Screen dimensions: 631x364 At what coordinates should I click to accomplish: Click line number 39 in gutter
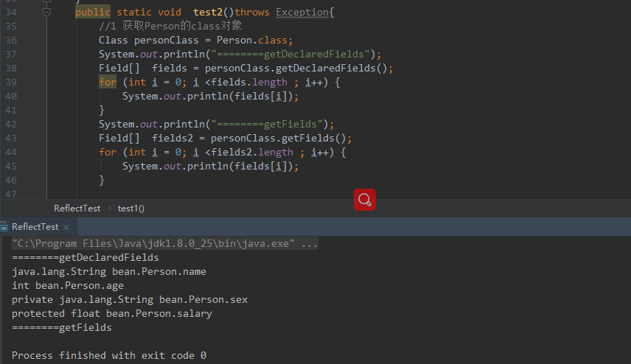[11, 83]
